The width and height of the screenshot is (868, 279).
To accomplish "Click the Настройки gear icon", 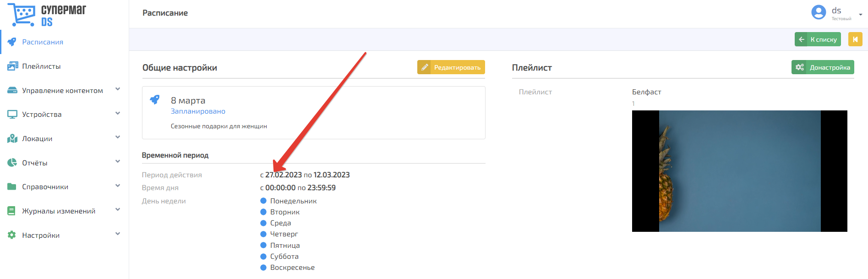I will 12,235.
